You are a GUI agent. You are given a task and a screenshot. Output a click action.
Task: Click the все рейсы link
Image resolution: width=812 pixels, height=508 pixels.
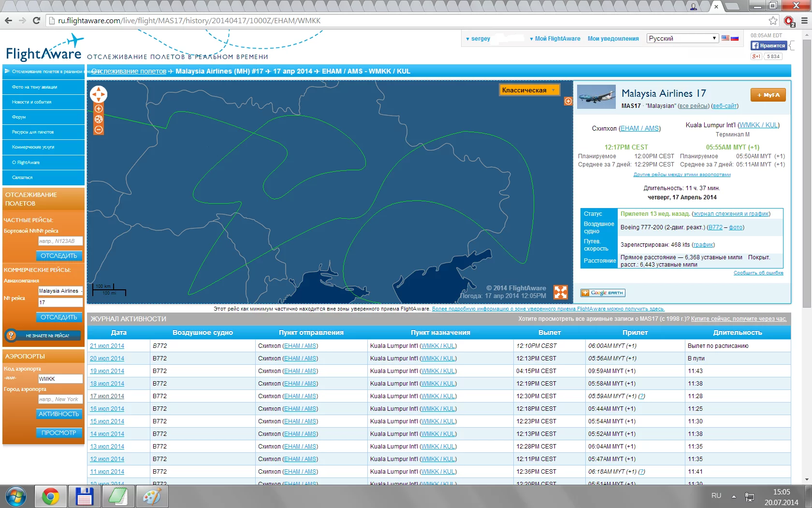[x=694, y=106]
